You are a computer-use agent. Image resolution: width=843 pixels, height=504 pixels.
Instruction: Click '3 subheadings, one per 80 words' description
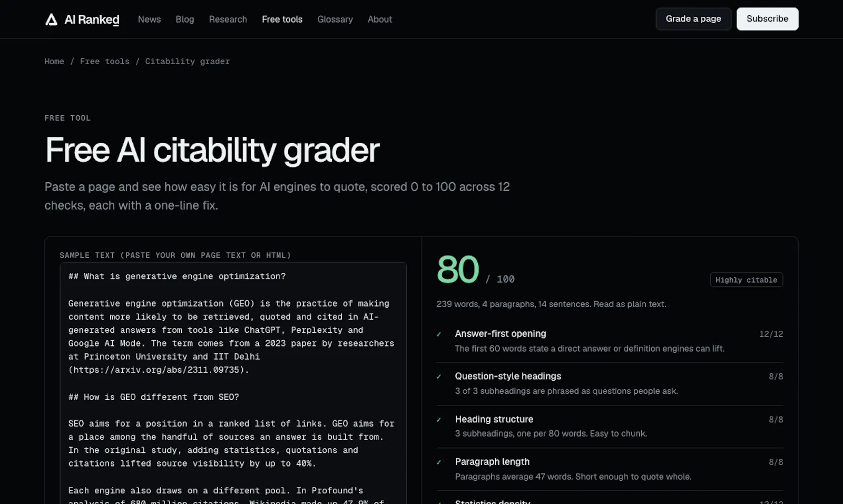click(x=551, y=433)
